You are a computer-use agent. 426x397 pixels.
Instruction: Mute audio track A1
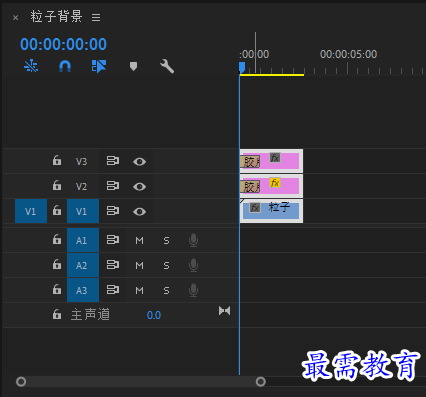point(139,240)
